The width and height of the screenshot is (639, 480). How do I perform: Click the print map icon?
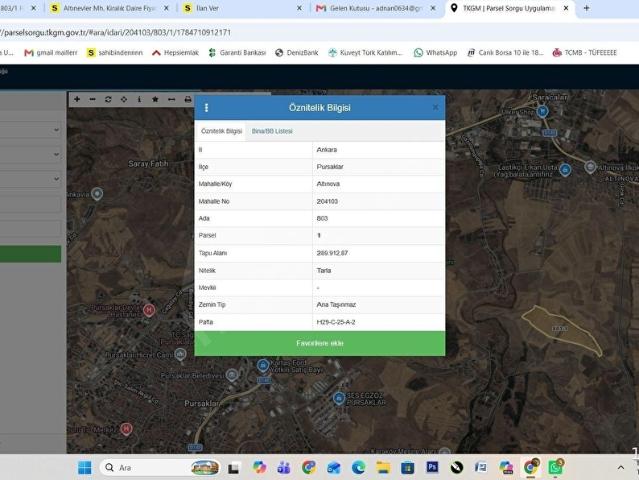coord(187,99)
